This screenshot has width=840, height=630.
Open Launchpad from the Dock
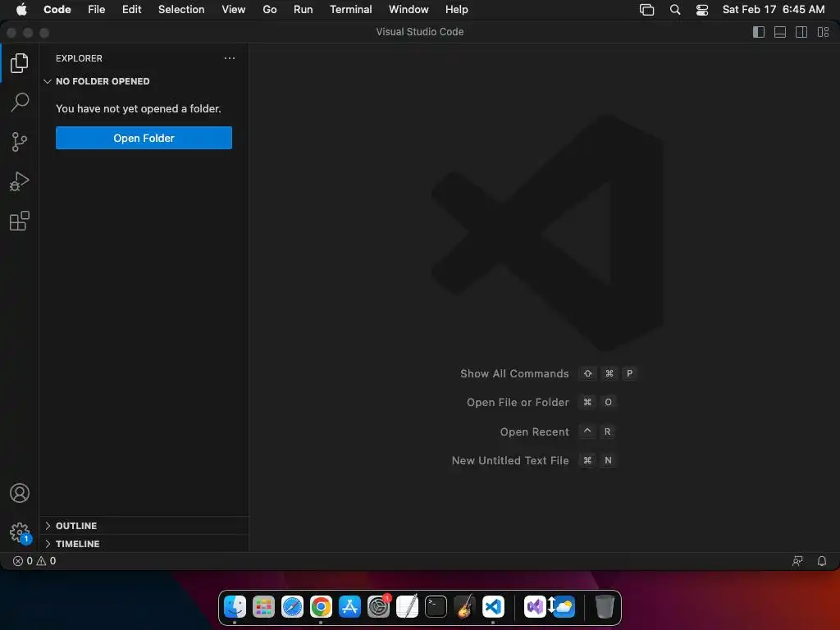pos(263,606)
